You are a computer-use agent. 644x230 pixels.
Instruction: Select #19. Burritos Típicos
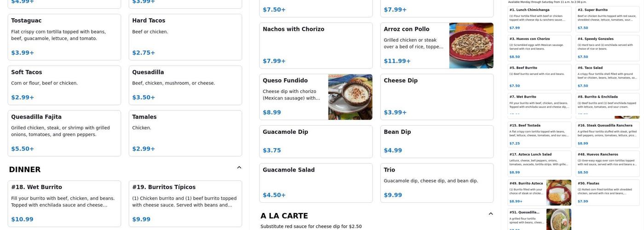(185, 204)
